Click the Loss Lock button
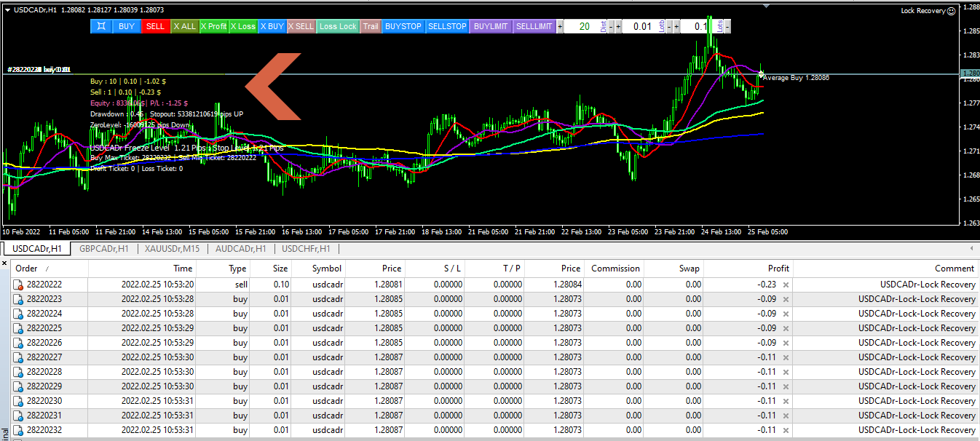The height and width of the screenshot is (441, 980). point(338,26)
